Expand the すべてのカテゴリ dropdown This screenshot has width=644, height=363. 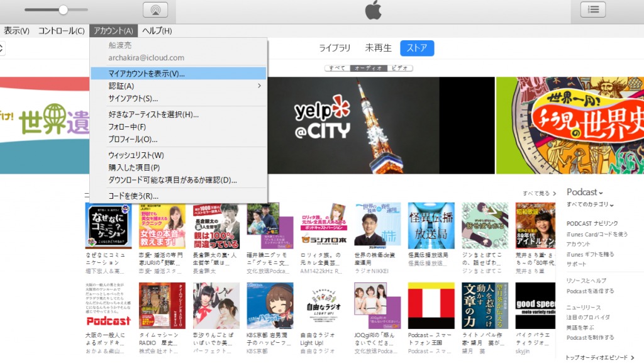(x=590, y=204)
